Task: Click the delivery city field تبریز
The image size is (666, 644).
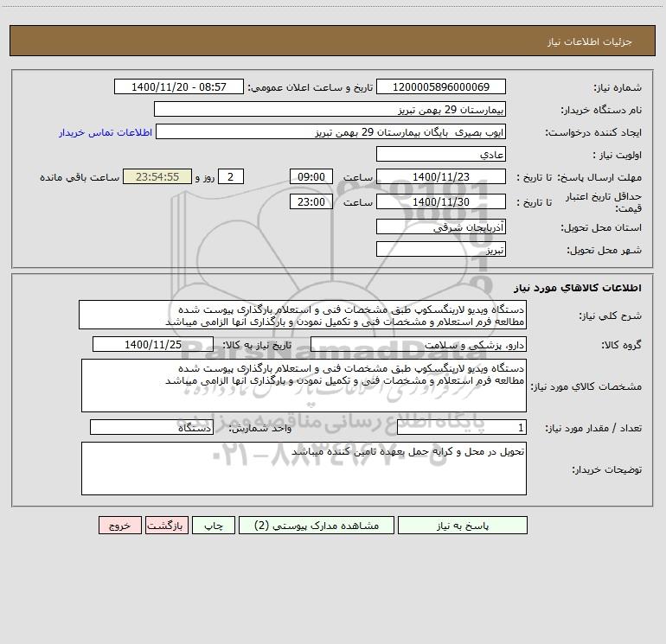Action: [x=441, y=250]
